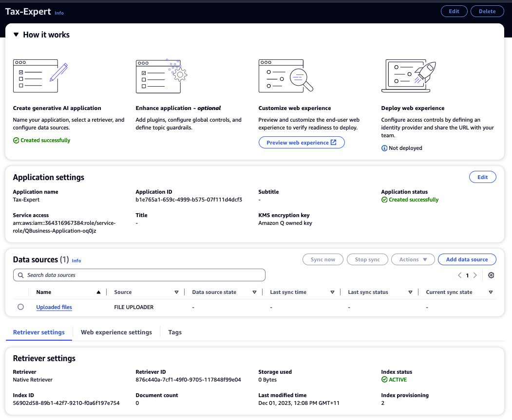
Task: Open the Tags tab
Action: tap(175, 332)
